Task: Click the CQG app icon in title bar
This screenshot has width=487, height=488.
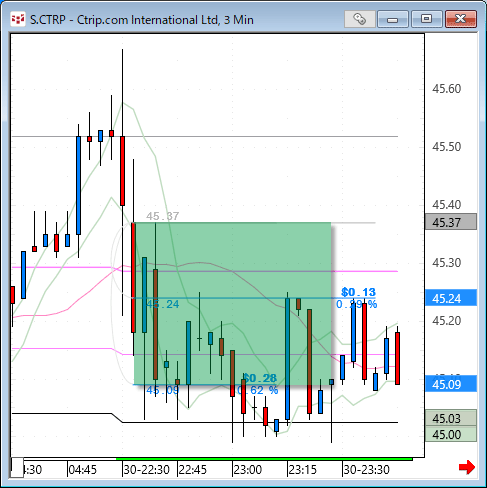Action: point(18,19)
